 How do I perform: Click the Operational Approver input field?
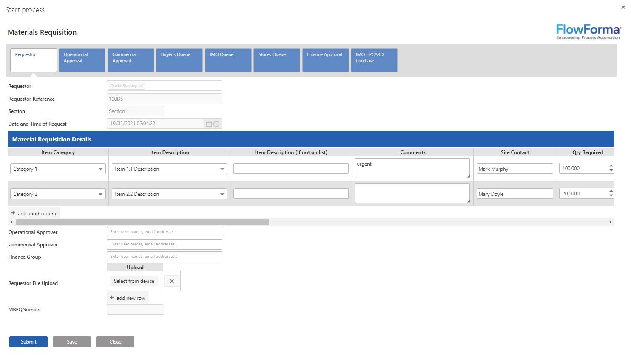pos(164,232)
